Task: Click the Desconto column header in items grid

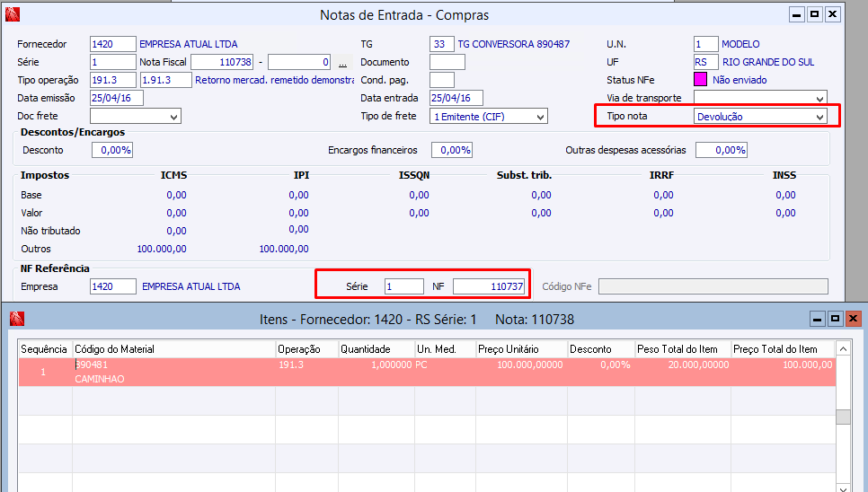Action: 601,349
